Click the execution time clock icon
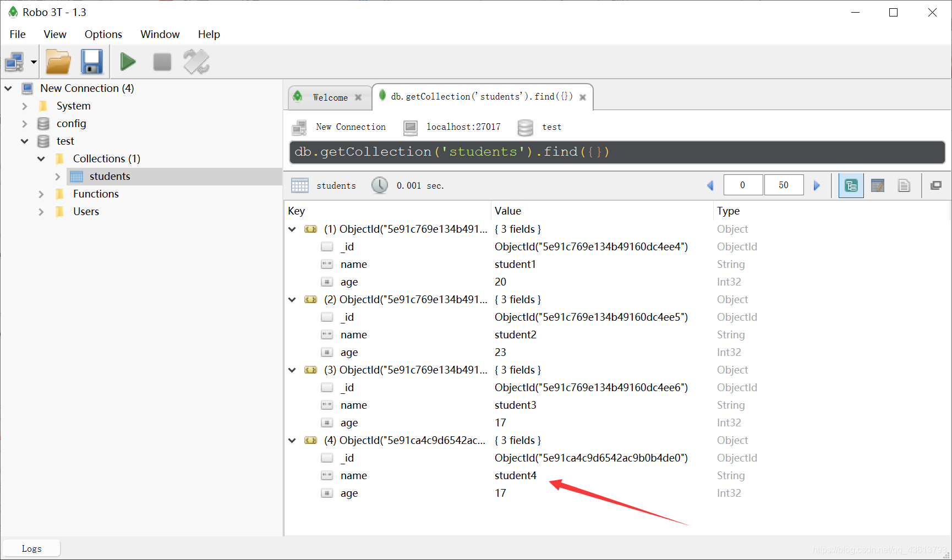Image resolution: width=952 pixels, height=560 pixels. click(380, 185)
